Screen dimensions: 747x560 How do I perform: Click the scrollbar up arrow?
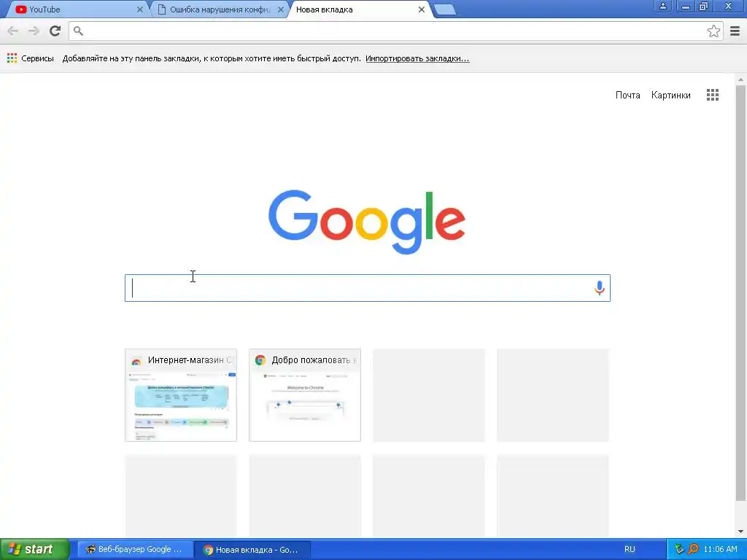click(740, 79)
